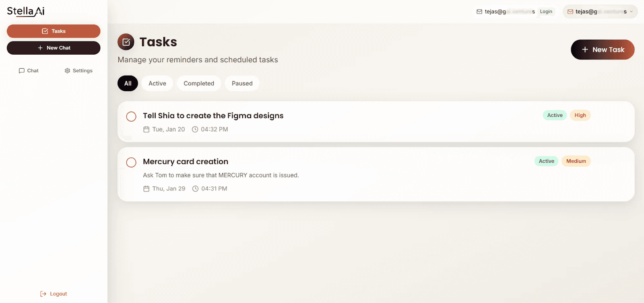Select the All filter tab

pos(127,83)
